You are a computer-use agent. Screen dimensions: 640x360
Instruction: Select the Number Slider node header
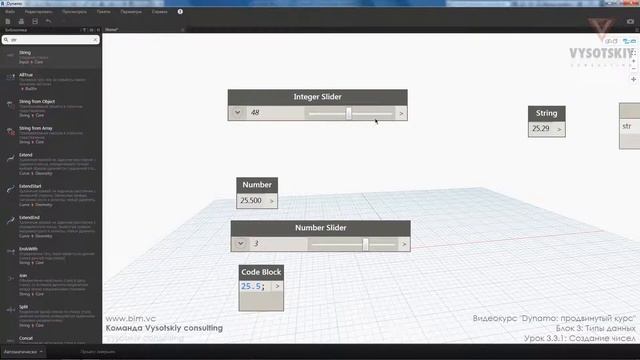pos(320,228)
